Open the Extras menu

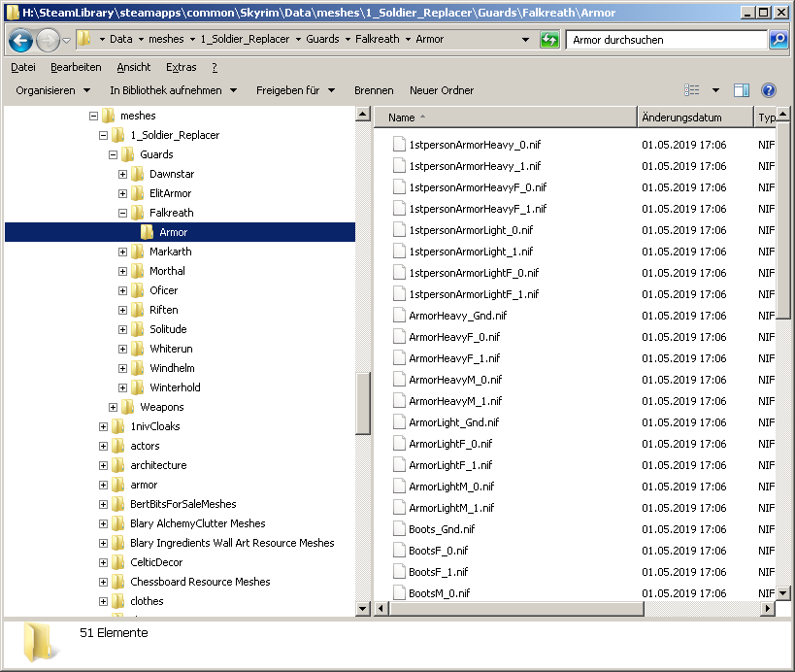tap(181, 67)
